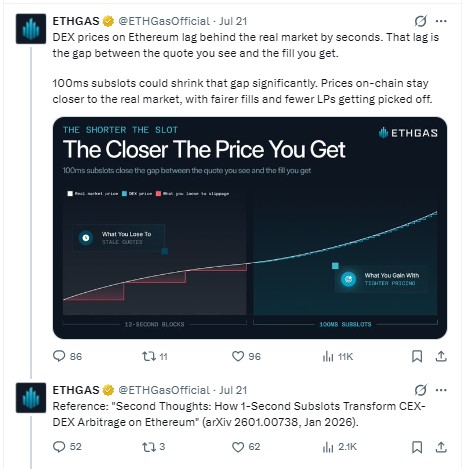
Task: Open @ETHGasOfficial handle on first tweet
Action: pyautogui.click(x=164, y=21)
